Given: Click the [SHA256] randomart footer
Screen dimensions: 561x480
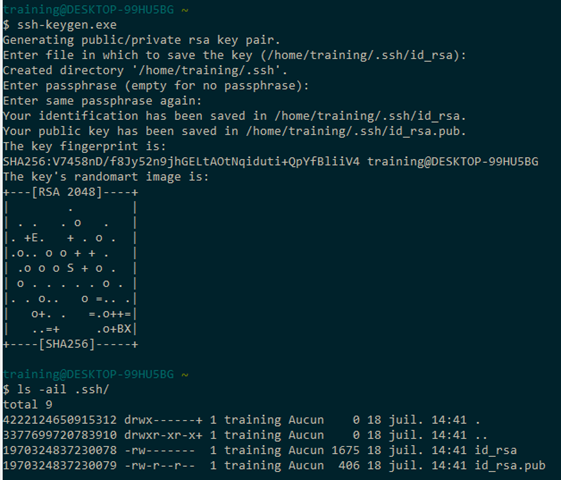Looking at the screenshot, I should pyautogui.click(x=67, y=344).
